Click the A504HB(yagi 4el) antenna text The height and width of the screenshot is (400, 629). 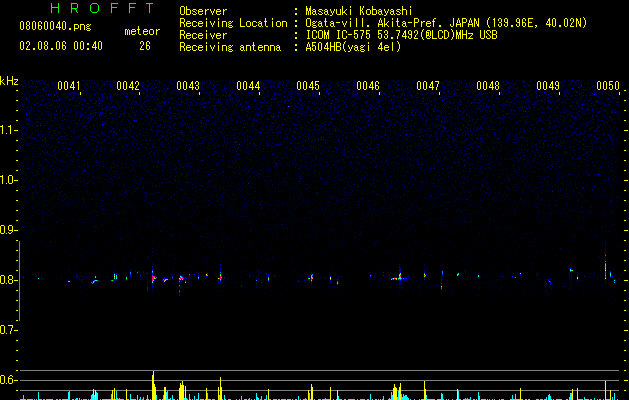tap(353, 47)
